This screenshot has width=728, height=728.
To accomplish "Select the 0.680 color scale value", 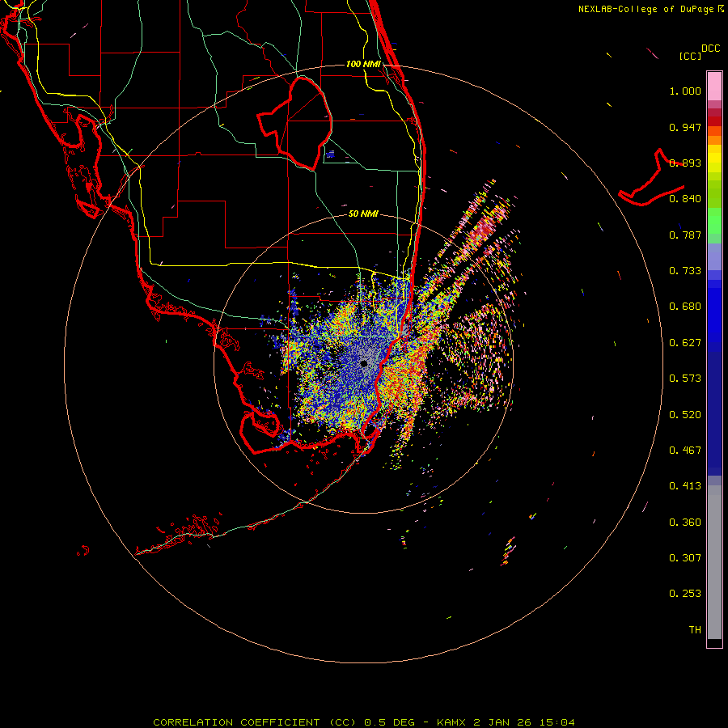I will (x=685, y=307).
